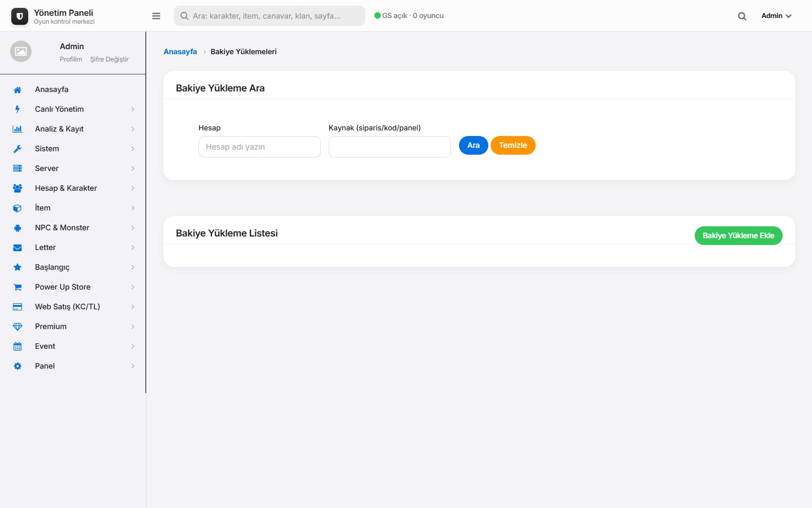Click the GS açık server status indicator

tap(409, 16)
